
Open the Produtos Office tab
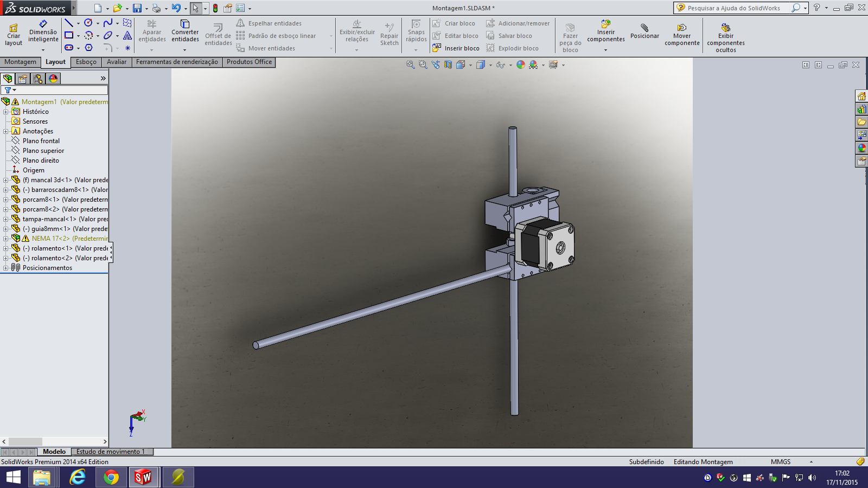click(x=249, y=62)
